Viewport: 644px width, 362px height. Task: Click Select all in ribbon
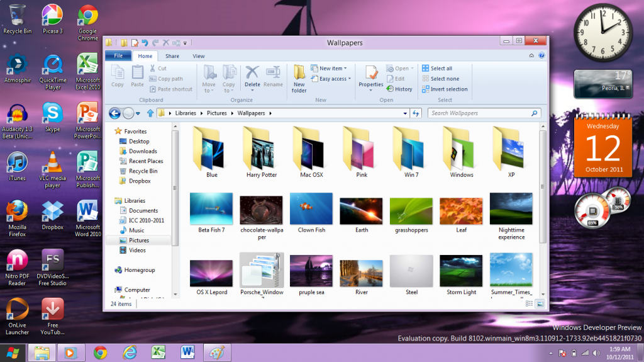point(437,68)
